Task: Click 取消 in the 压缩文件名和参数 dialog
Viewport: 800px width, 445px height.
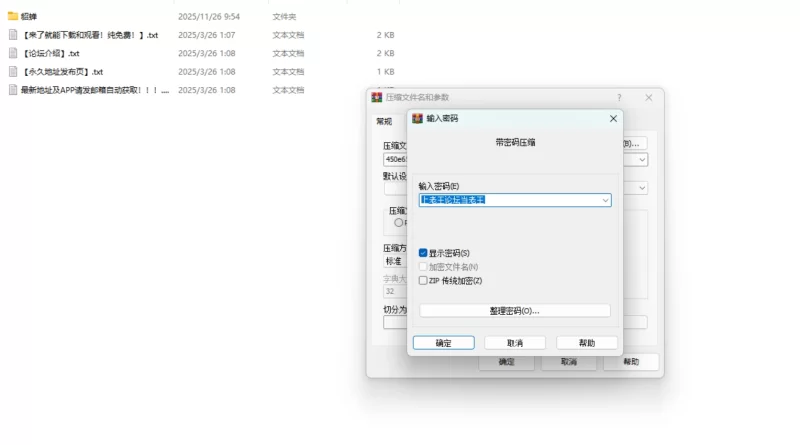Action: pyautogui.click(x=568, y=362)
